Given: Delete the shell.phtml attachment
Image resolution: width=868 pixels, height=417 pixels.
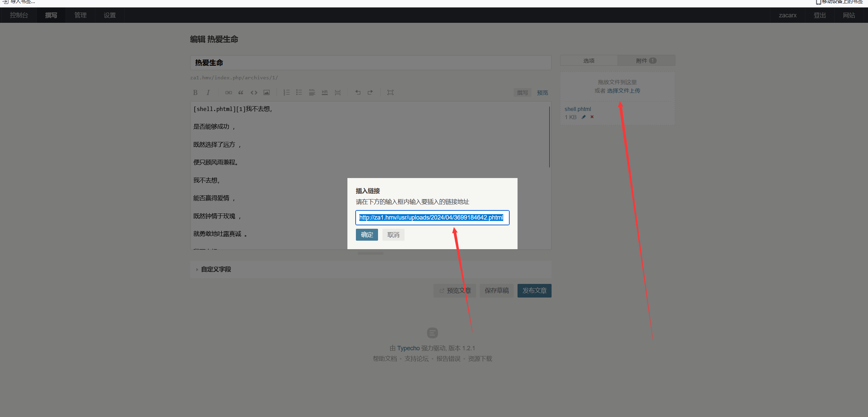Looking at the screenshot, I should click(x=592, y=117).
